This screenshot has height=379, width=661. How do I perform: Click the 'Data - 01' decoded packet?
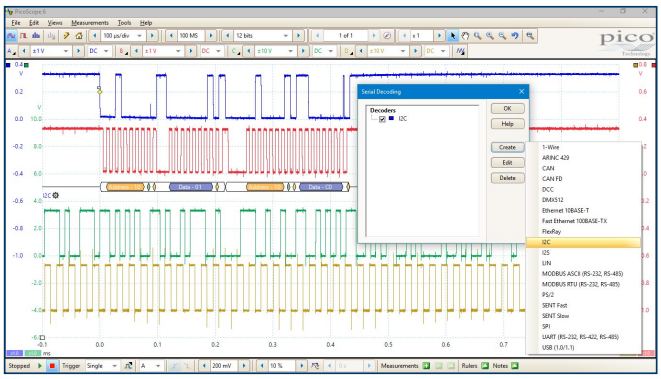pos(191,187)
